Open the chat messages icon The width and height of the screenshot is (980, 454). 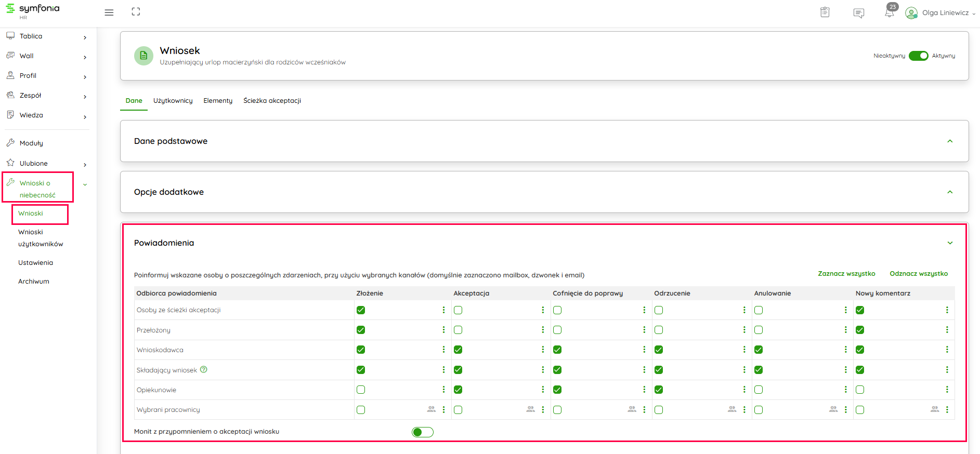point(858,13)
